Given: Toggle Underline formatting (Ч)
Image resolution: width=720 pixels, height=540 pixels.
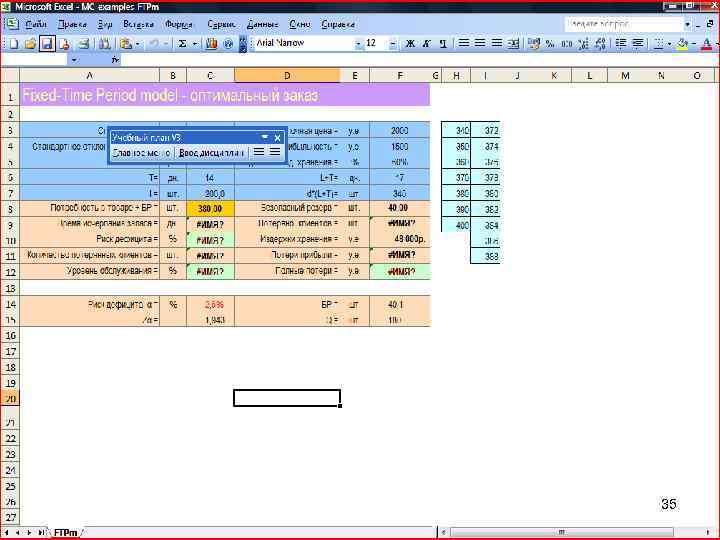Looking at the screenshot, I should click(443, 44).
